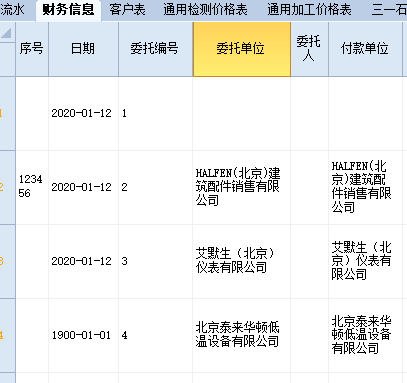Select the 1900-01-01 date cell

[83, 335]
